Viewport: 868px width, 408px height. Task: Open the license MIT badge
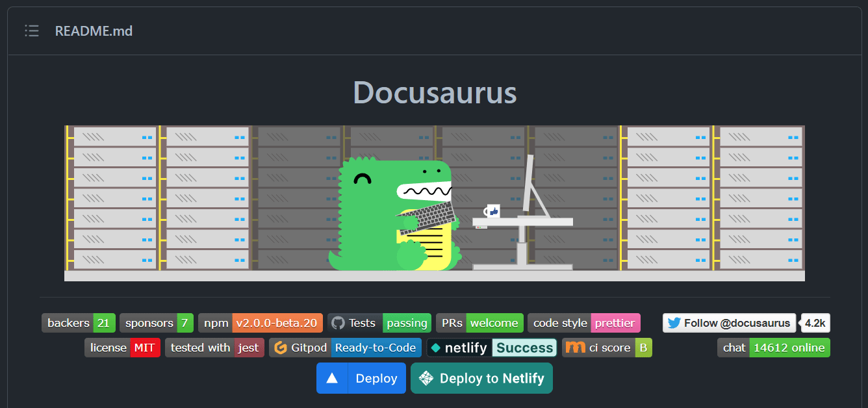122,348
